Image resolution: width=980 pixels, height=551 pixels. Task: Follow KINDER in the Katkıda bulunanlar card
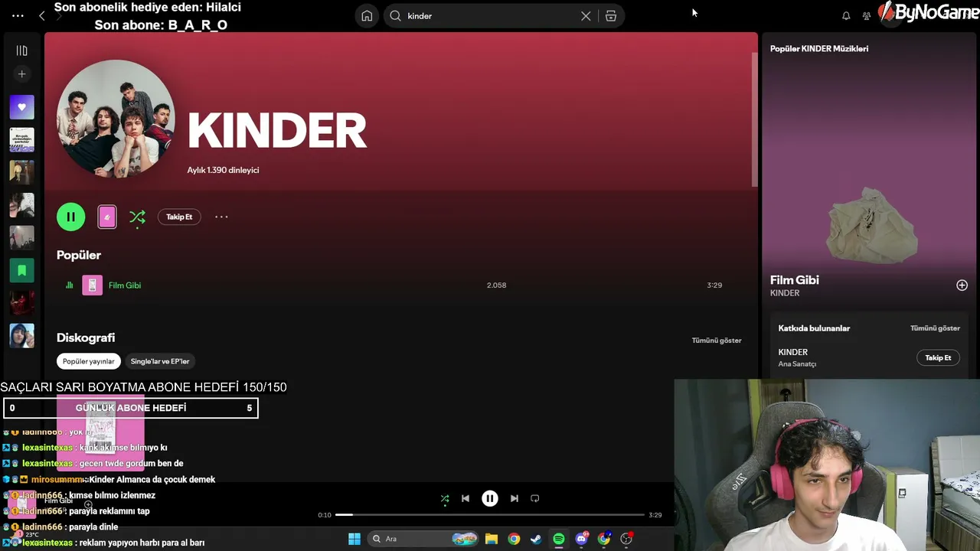(938, 357)
